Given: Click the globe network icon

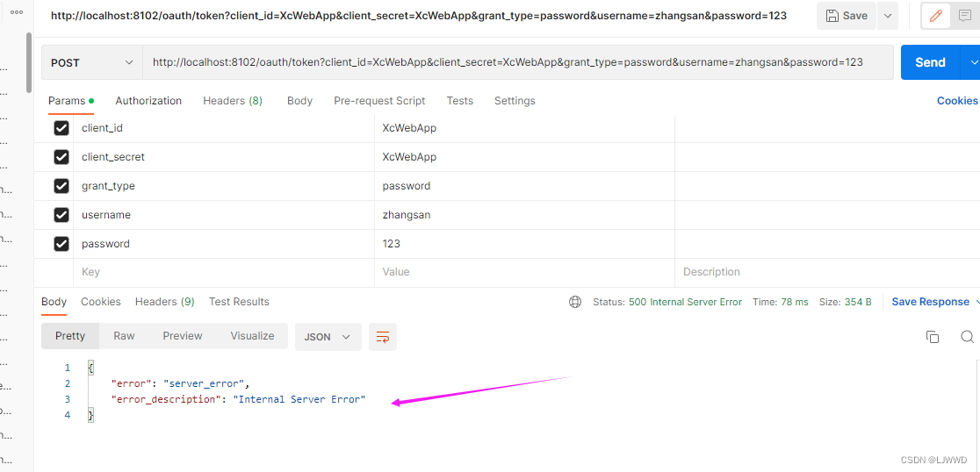Looking at the screenshot, I should click(x=575, y=302).
